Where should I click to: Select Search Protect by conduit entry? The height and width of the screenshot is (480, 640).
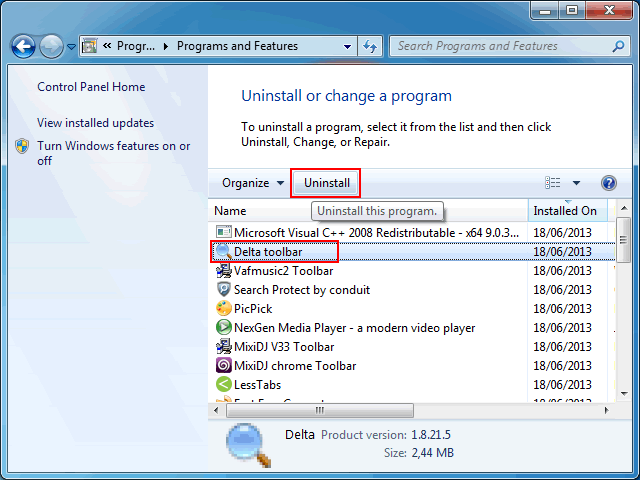(411, 290)
